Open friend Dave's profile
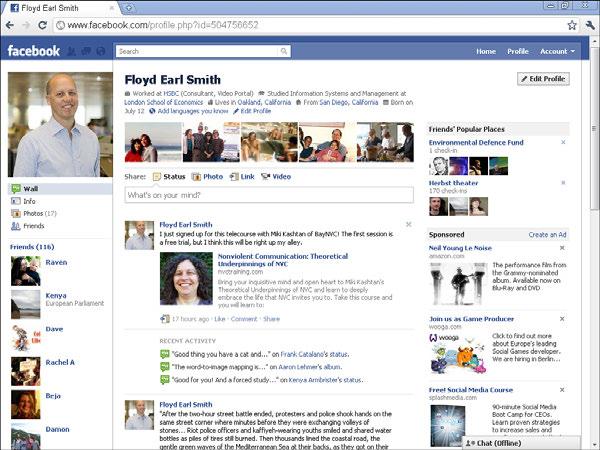 54,329
